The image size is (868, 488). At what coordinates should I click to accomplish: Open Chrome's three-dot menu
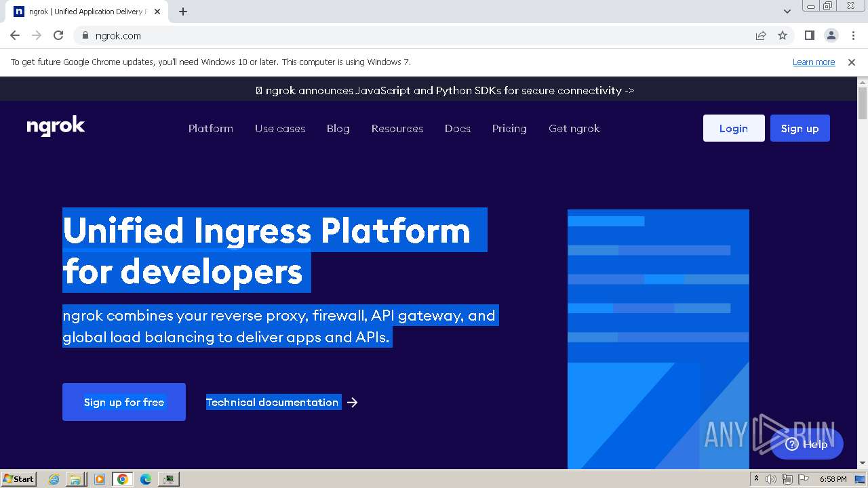point(853,35)
